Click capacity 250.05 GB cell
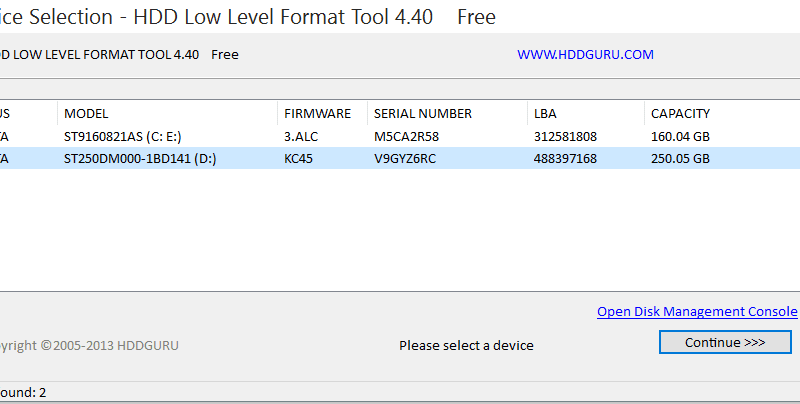The image size is (800, 404). click(680, 159)
